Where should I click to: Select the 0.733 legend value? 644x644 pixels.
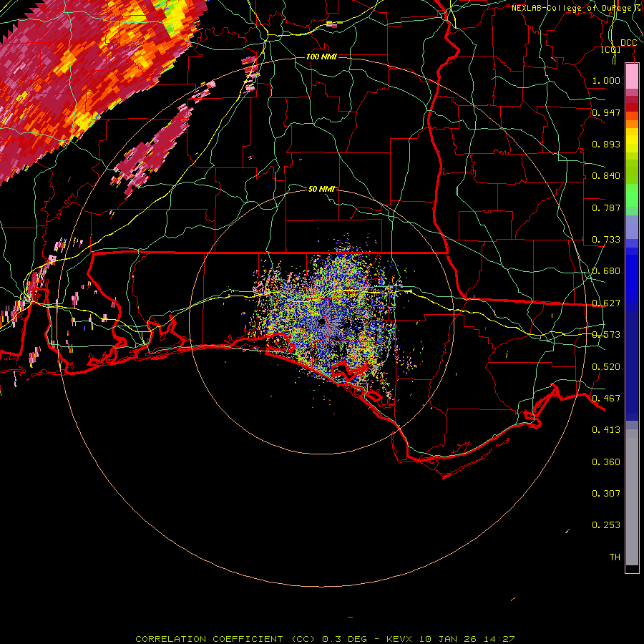(606, 240)
